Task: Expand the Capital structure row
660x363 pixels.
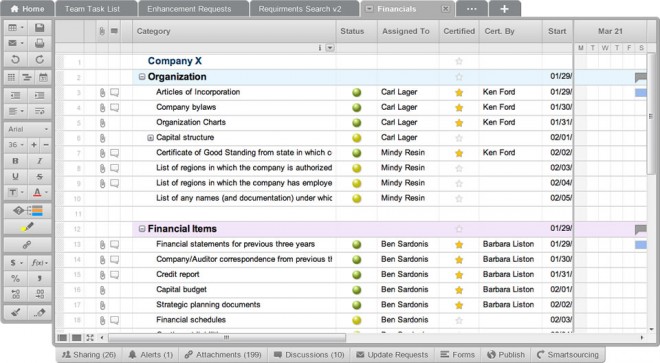Action: coord(150,138)
